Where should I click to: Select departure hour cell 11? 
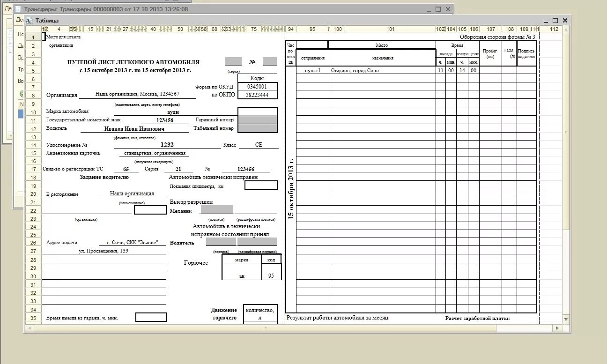click(440, 70)
